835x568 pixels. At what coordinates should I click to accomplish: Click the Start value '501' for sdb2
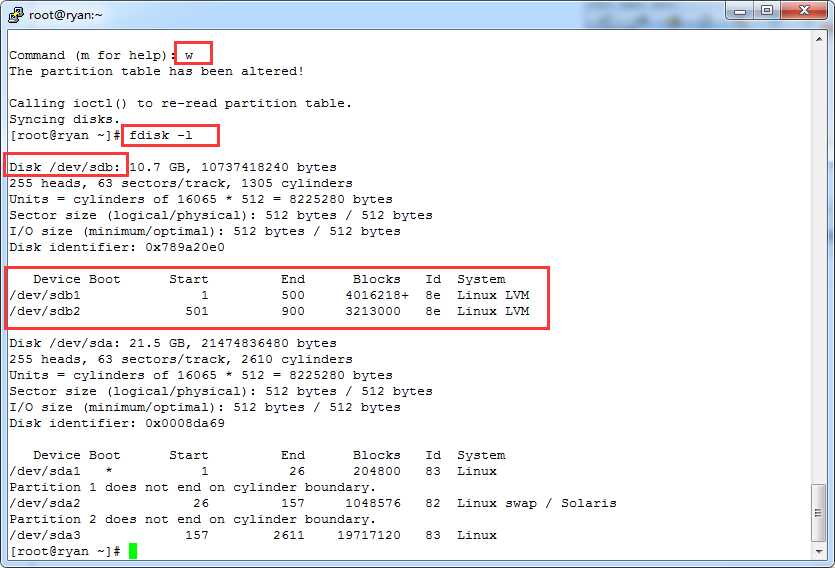[197, 311]
